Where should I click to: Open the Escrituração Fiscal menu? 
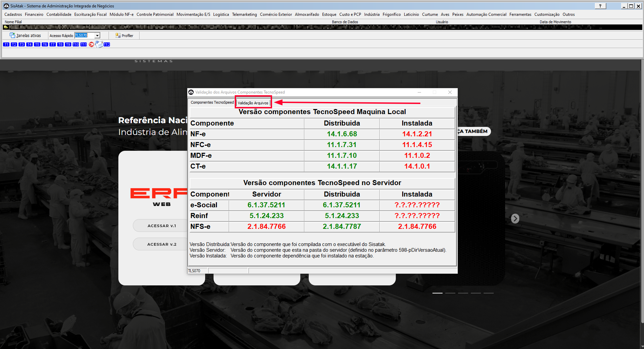coord(90,14)
